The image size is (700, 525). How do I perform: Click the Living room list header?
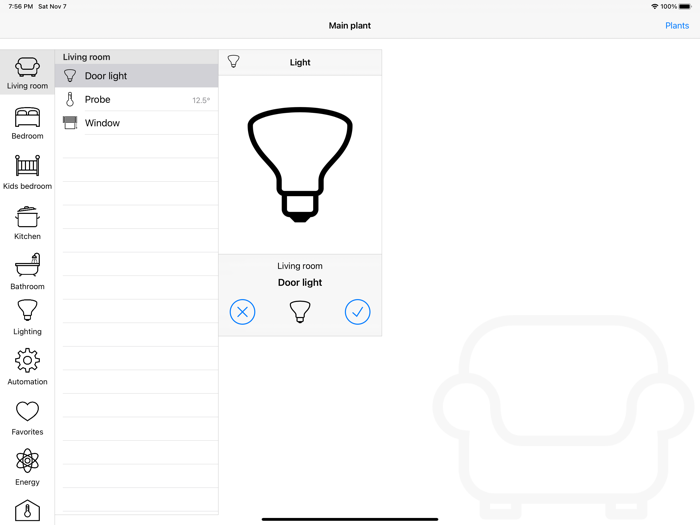pyautogui.click(x=137, y=57)
